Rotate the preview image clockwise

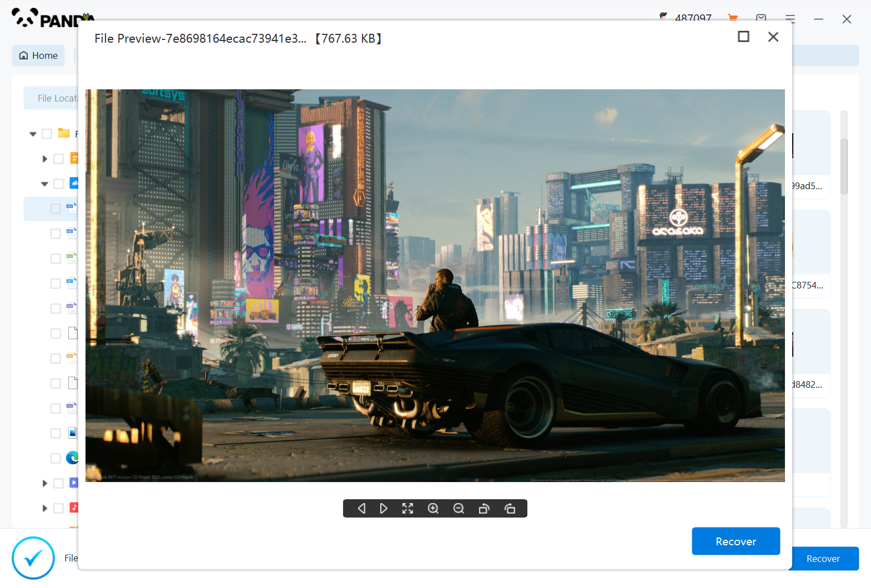tap(510, 508)
